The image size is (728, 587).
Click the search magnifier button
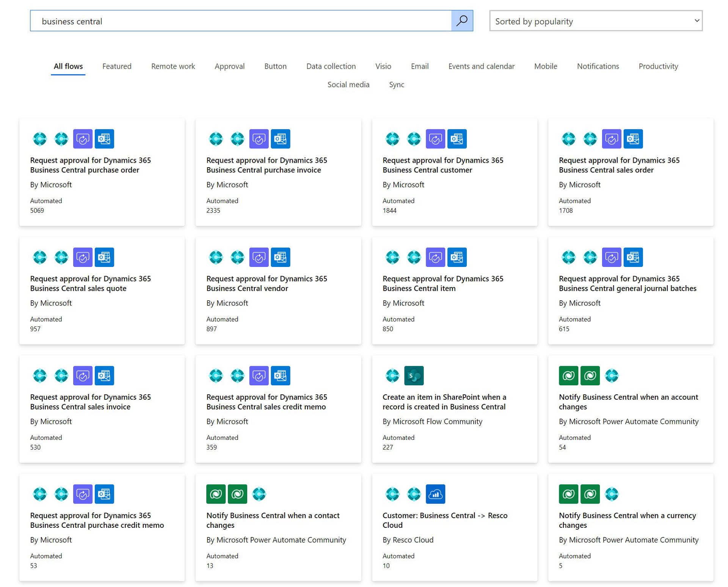[461, 21]
